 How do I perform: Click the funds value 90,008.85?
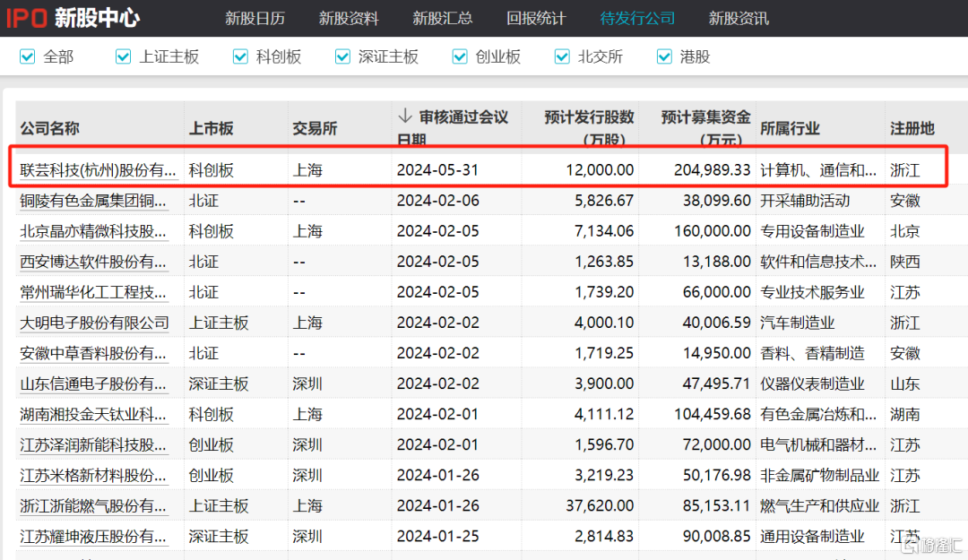(x=717, y=537)
